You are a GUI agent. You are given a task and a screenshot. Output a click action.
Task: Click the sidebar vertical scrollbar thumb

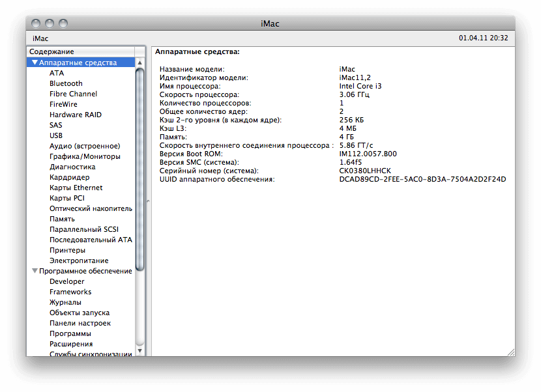click(139, 169)
